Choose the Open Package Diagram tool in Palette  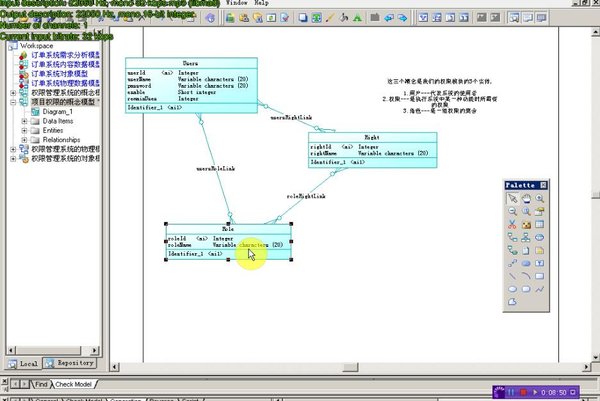pos(526,211)
